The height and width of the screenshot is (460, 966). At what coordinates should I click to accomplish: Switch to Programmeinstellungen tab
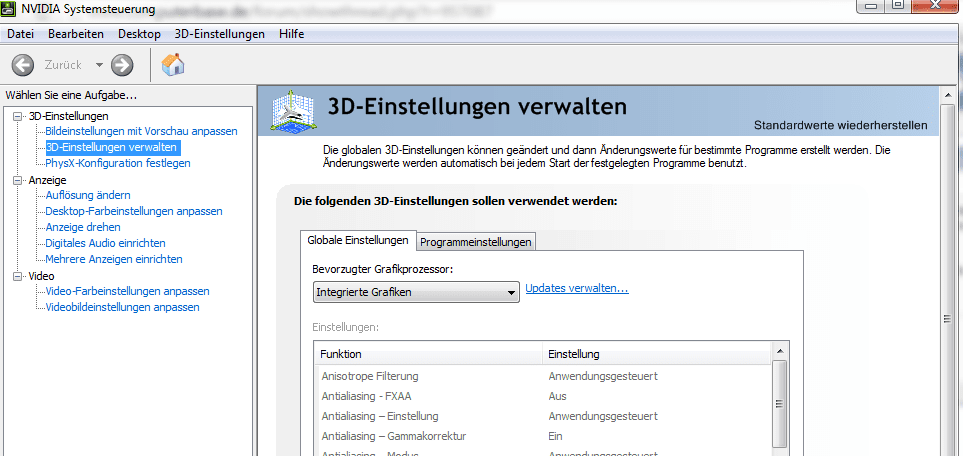(x=476, y=242)
